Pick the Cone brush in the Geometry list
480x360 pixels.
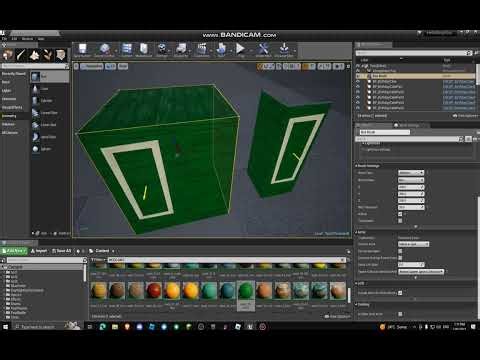pos(50,89)
